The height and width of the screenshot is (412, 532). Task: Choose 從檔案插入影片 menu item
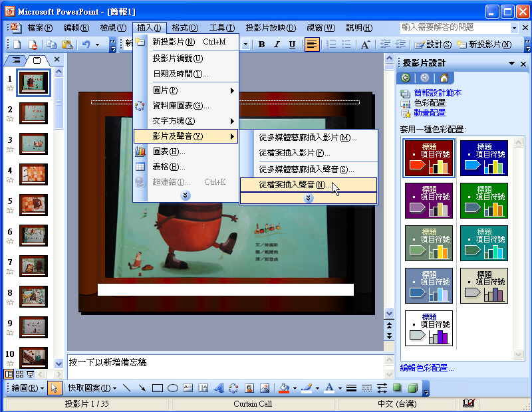(x=309, y=153)
